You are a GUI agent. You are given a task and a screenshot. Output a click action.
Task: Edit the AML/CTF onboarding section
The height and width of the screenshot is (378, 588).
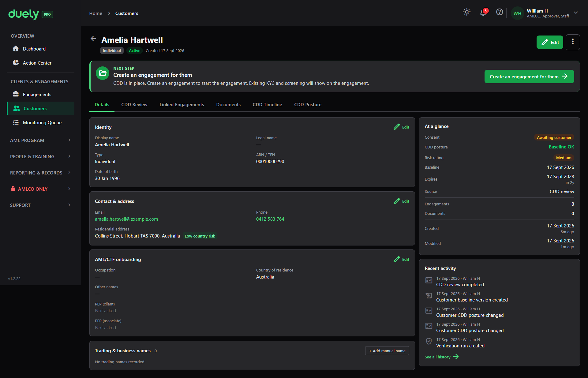(401, 259)
